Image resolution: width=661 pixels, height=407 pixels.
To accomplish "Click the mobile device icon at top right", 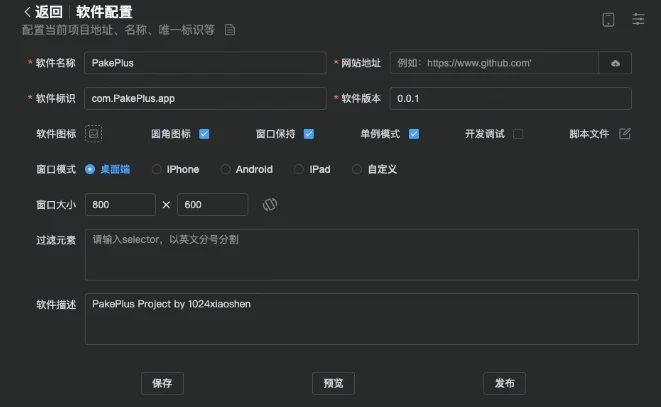I will tap(607, 19).
